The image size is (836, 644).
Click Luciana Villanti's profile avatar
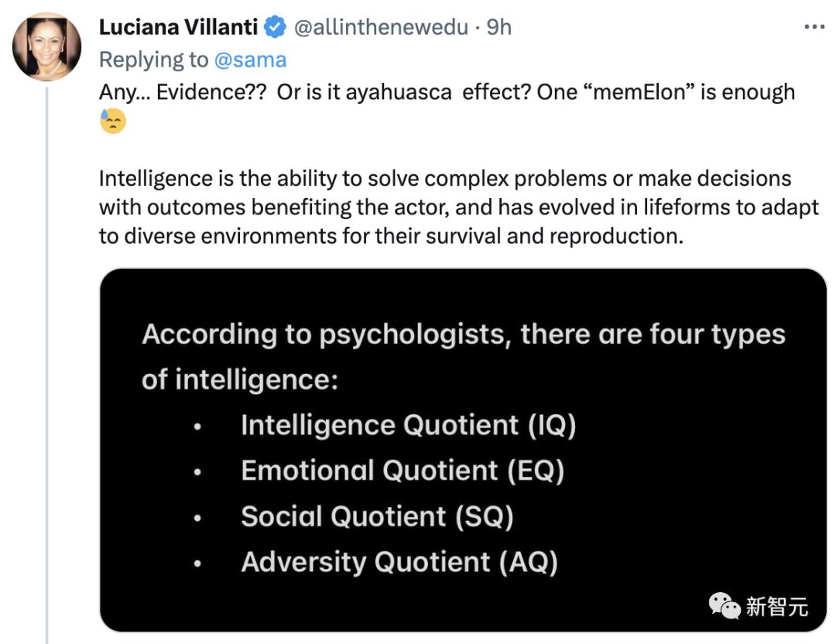(46, 46)
